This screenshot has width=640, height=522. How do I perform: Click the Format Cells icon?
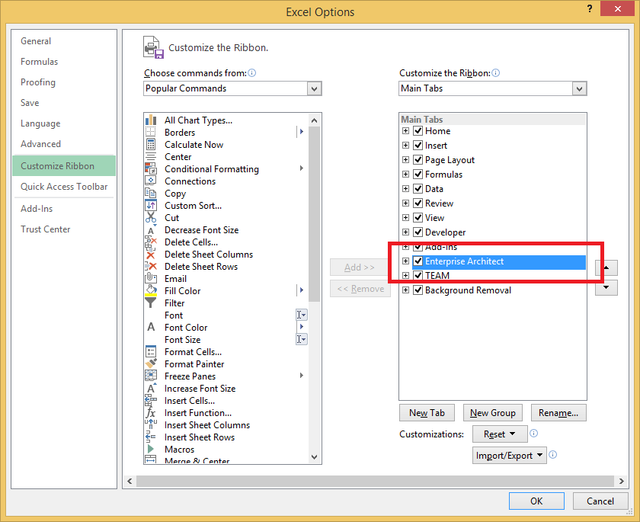pos(151,351)
